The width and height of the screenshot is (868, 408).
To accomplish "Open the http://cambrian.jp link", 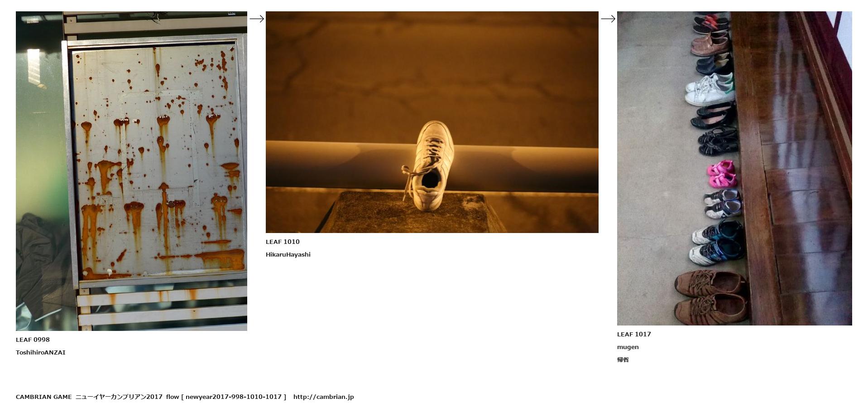I will click(323, 397).
